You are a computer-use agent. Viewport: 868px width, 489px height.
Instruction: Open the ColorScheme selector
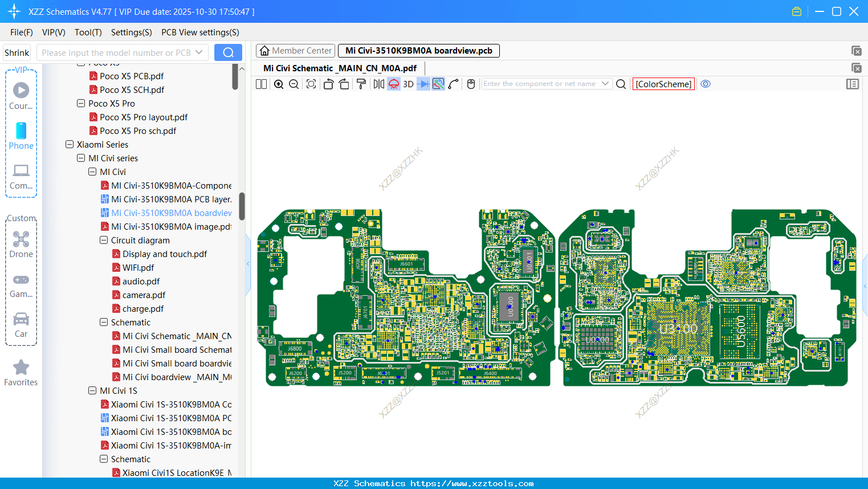[x=663, y=84]
